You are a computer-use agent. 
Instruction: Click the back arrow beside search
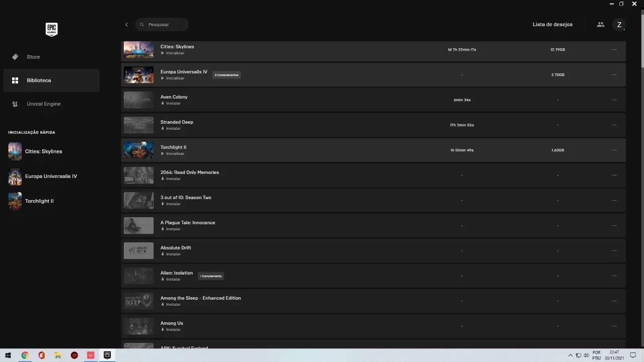pyautogui.click(x=126, y=25)
